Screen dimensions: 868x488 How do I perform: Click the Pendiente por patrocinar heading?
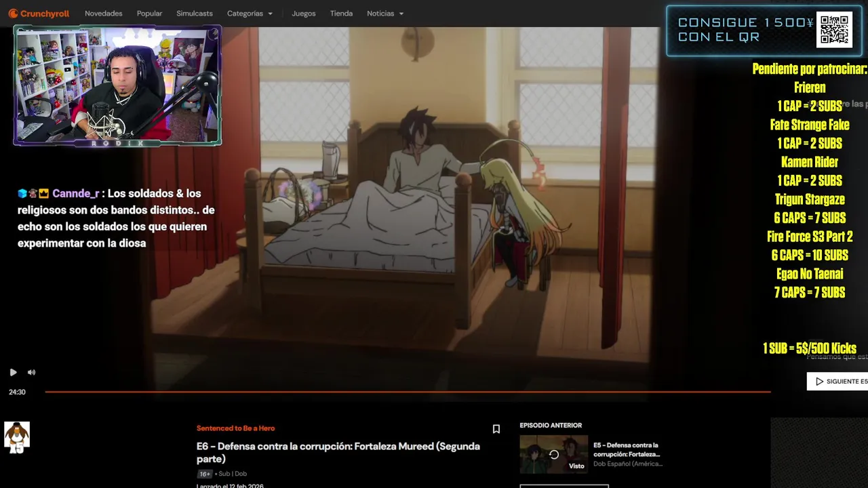click(x=810, y=69)
